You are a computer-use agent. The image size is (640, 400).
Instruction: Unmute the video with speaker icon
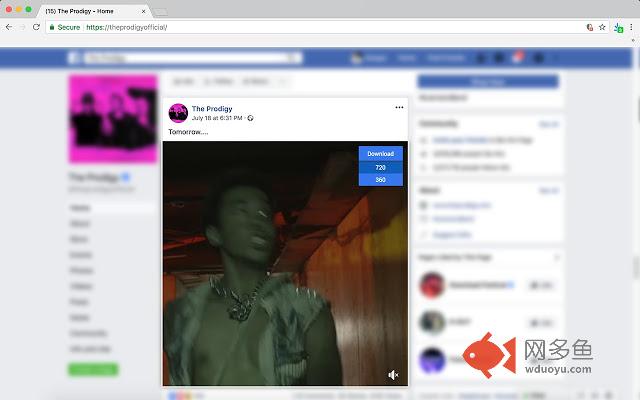[x=393, y=375]
